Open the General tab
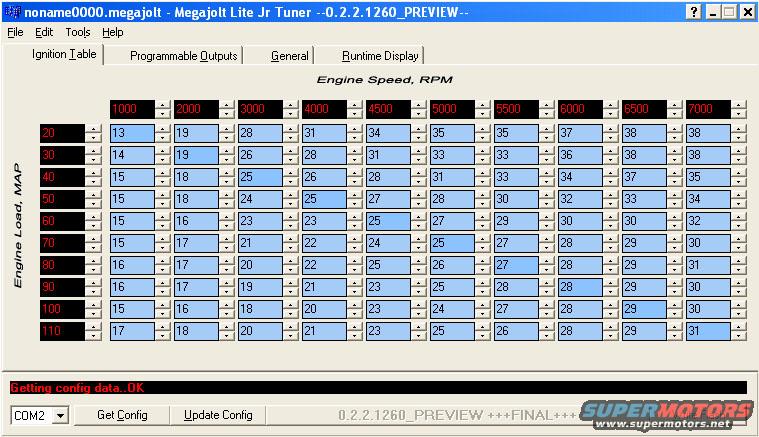Viewport: 759px width, 437px height. pos(289,56)
